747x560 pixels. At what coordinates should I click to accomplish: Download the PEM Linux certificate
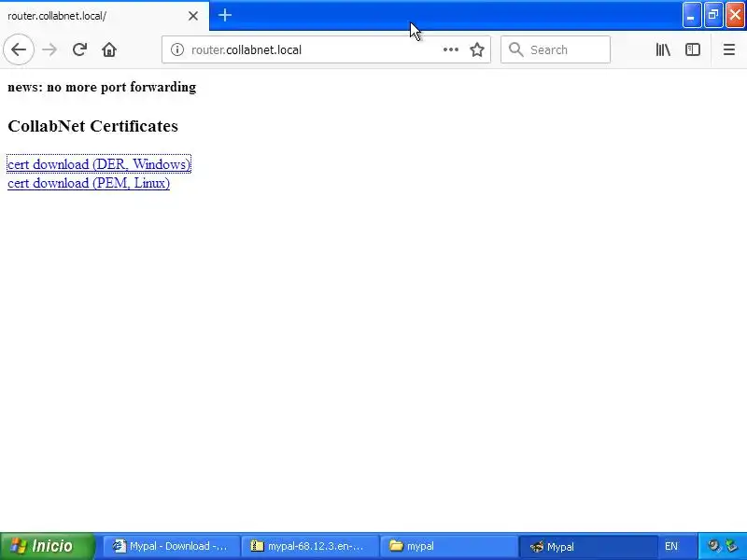[89, 183]
